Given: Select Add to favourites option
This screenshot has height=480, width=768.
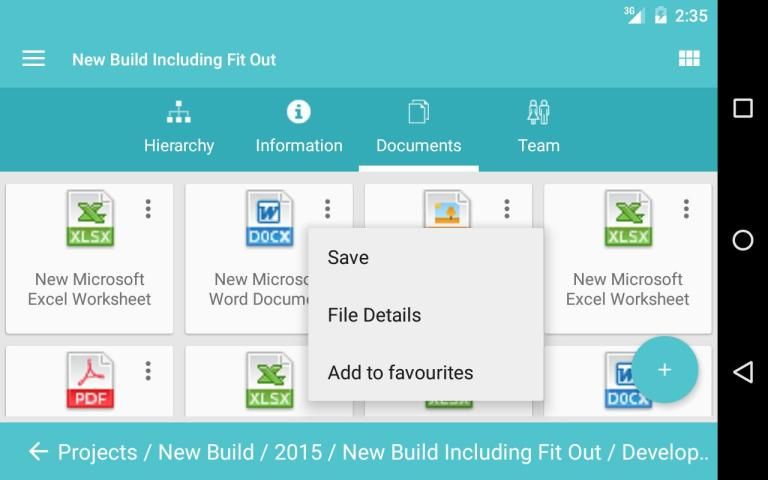Looking at the screenshot, I should [400, 372].
